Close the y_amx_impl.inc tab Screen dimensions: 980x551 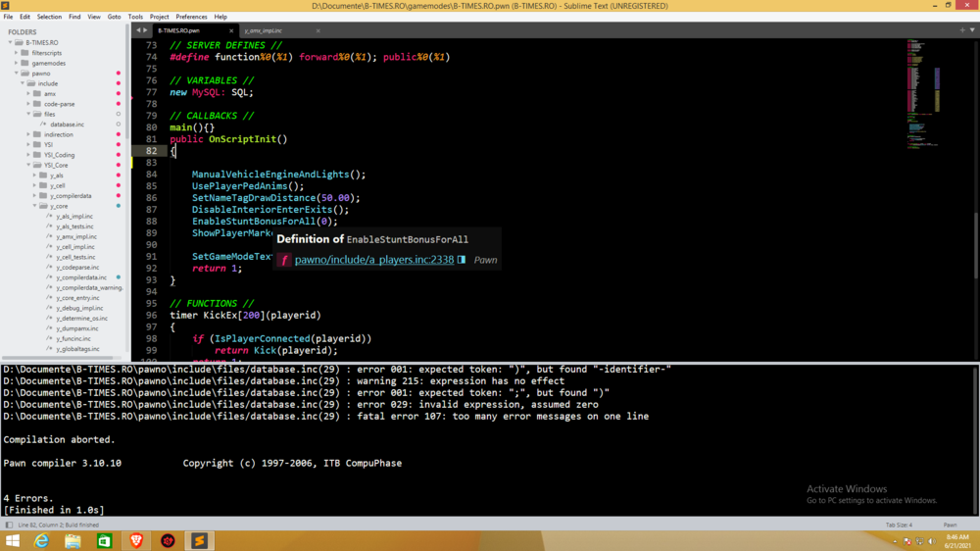click(x=318, y=30)
